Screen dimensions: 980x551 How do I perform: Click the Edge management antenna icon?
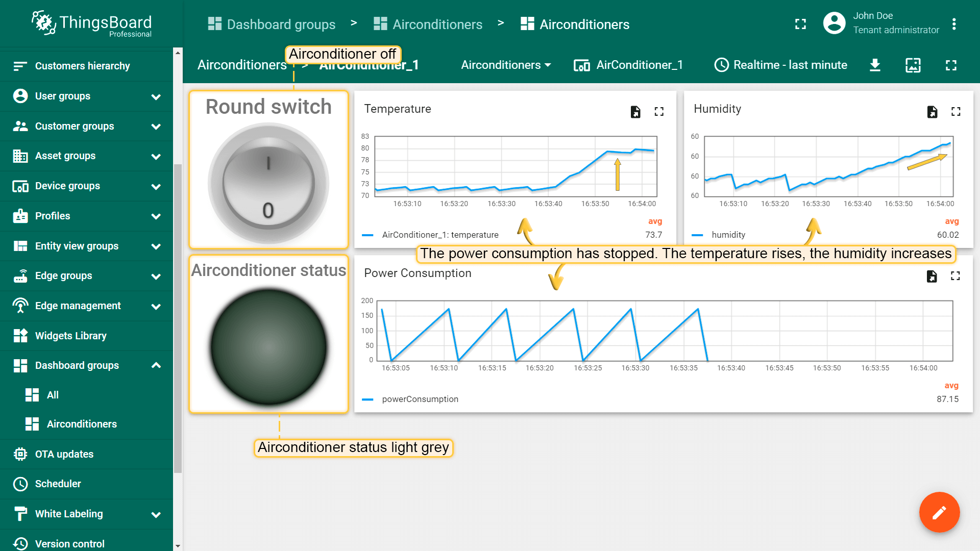coord(20,306)
